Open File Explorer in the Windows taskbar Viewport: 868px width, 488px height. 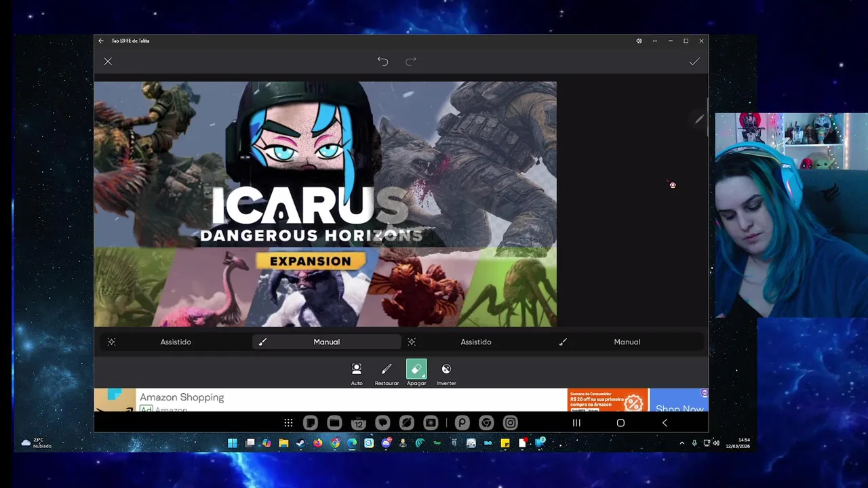coord(283,443)
